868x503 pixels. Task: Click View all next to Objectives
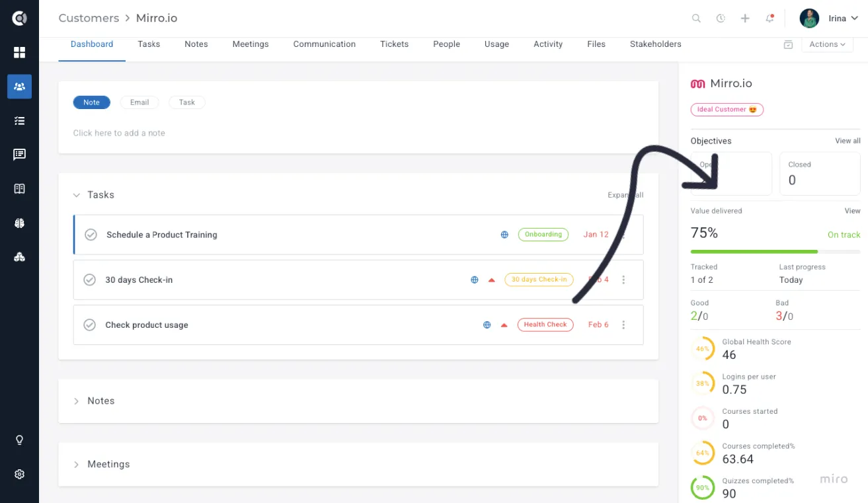[848, 141]
